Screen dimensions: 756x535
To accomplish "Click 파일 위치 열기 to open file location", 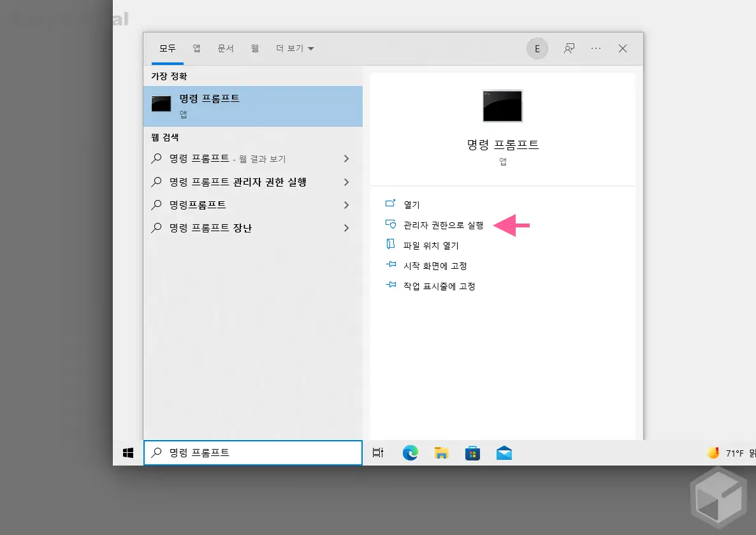I will (435, 245).
